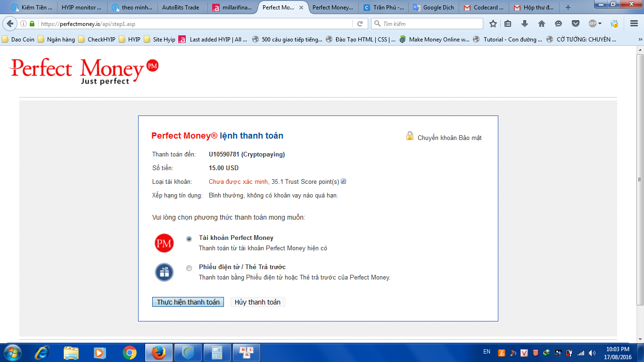This screenshot has width=644, height=362.
Task: Open the Tutorial - Con đường bookmark
Action: click(x=508, y=40)
